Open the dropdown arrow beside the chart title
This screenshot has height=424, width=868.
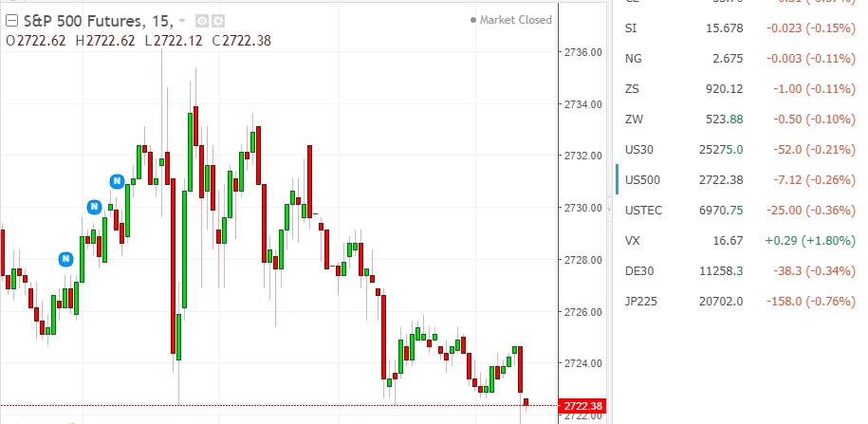pos(183,22)
